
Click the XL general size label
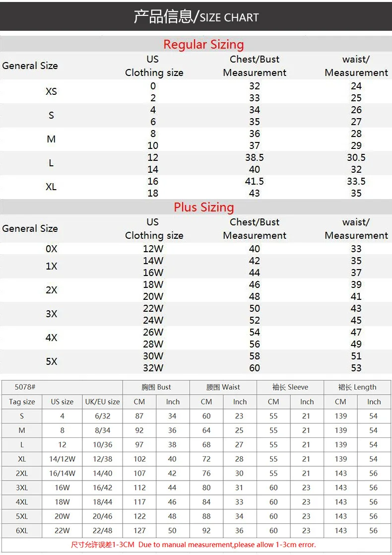click(51, 187)
